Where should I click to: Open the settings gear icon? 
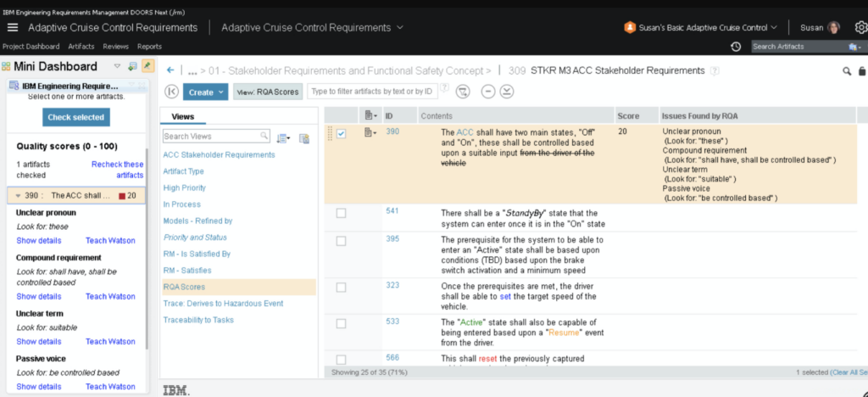click(861, 27)
